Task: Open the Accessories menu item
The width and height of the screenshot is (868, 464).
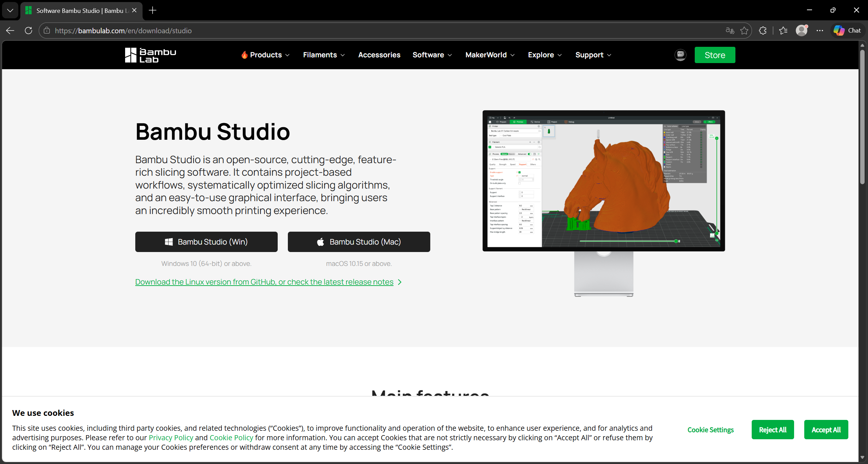Action: 379,55
